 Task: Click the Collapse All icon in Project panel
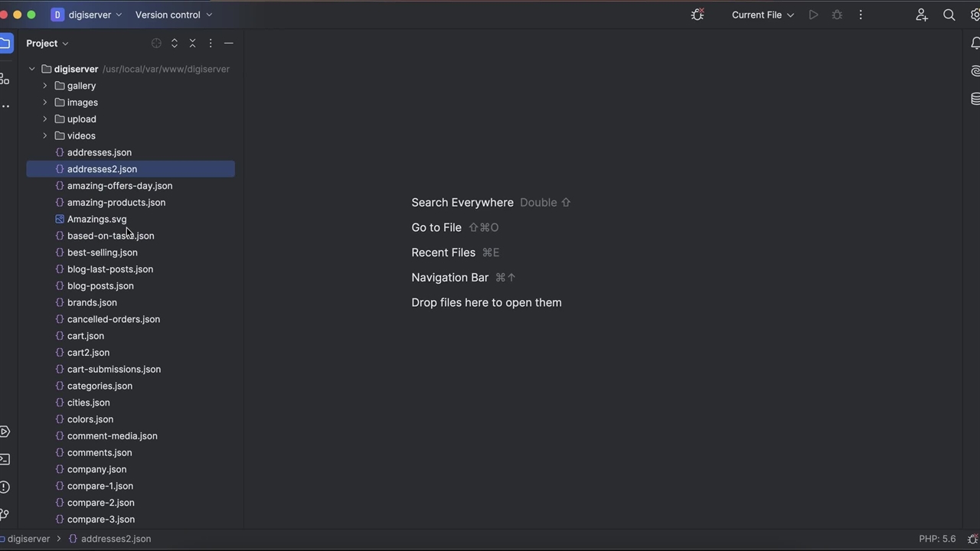pyautogui.click(x=192, y=44)
